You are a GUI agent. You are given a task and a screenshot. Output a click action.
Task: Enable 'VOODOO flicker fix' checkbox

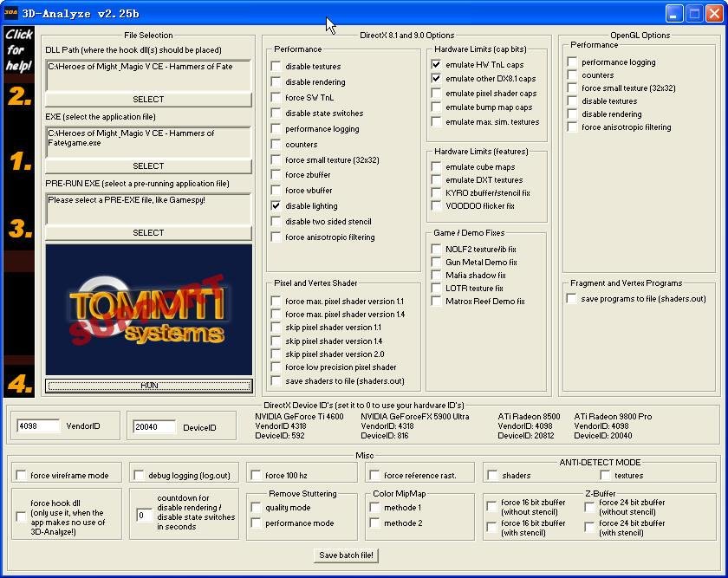[x=437, y=206]
